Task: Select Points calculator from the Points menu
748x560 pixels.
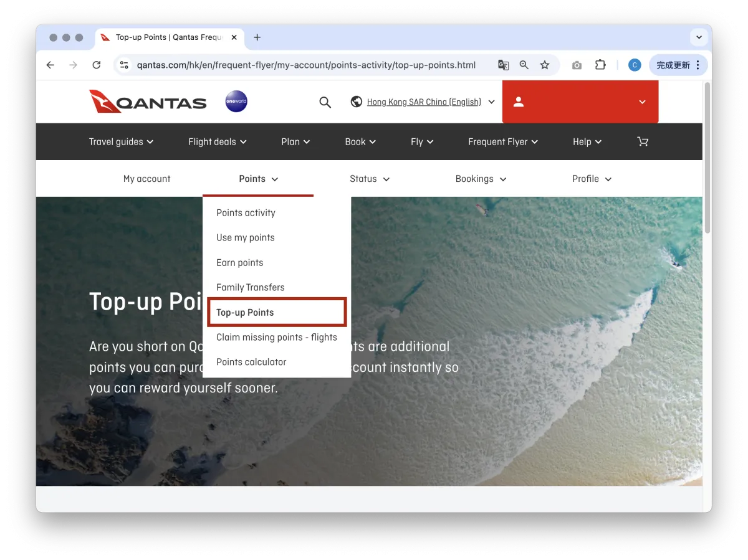Action: [251, 362]
